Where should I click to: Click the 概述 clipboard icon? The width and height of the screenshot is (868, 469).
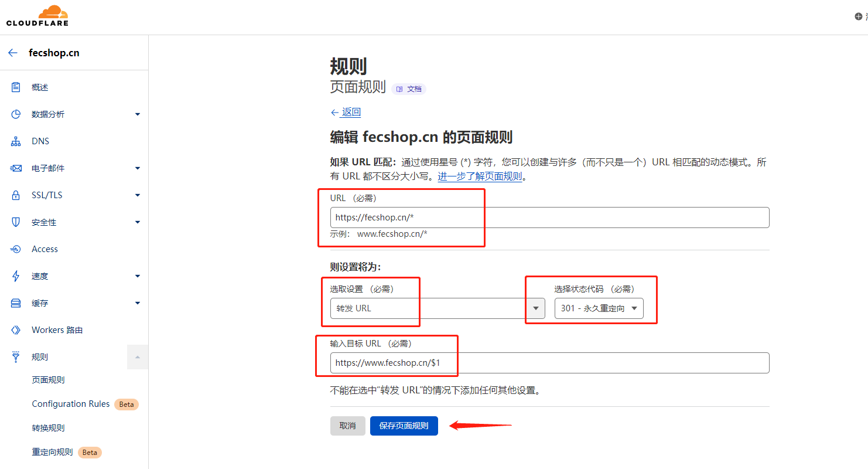pyautogui.click(x=16, y=87)
